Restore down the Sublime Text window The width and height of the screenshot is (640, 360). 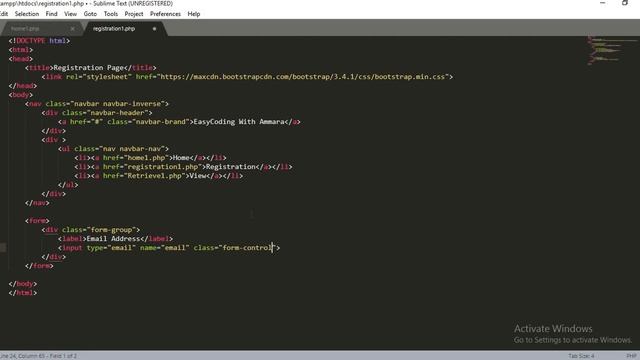625,3
